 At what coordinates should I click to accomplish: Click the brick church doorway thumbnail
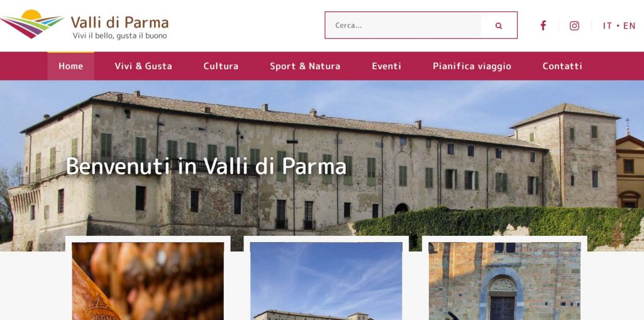(x=504, y=281)
